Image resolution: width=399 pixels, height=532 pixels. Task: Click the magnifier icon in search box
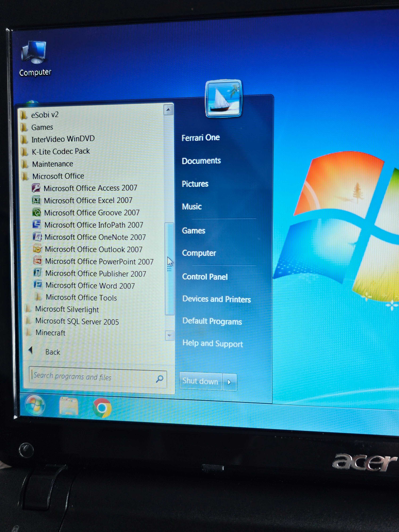160,379
